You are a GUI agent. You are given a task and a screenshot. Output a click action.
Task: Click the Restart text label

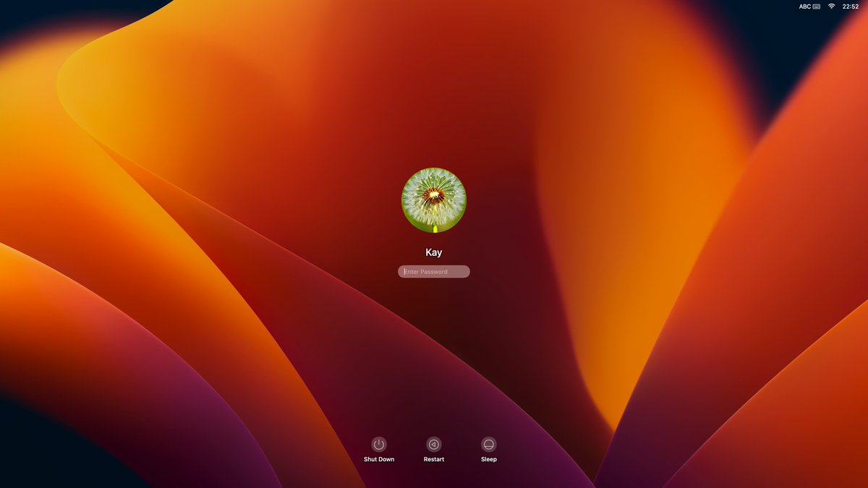pos(434,460)
